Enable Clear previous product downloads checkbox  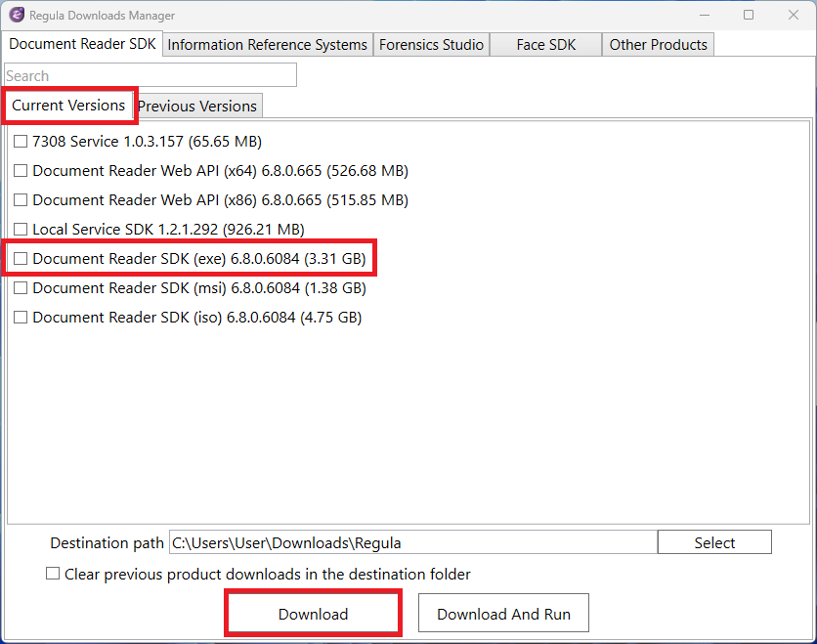click(x=53, y=573)
